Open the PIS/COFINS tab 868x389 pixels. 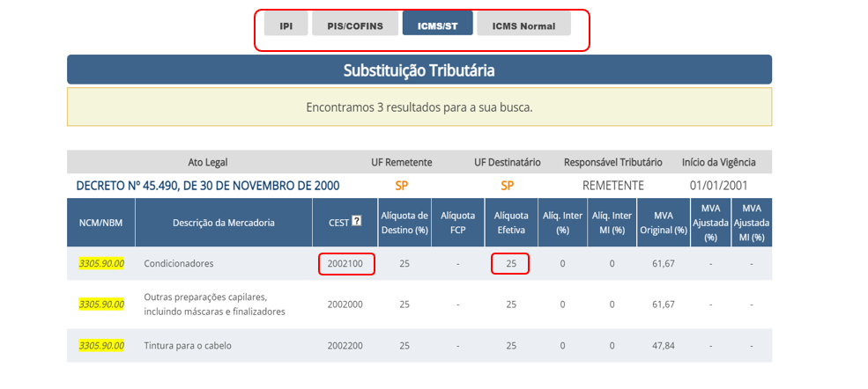point(355,26)
